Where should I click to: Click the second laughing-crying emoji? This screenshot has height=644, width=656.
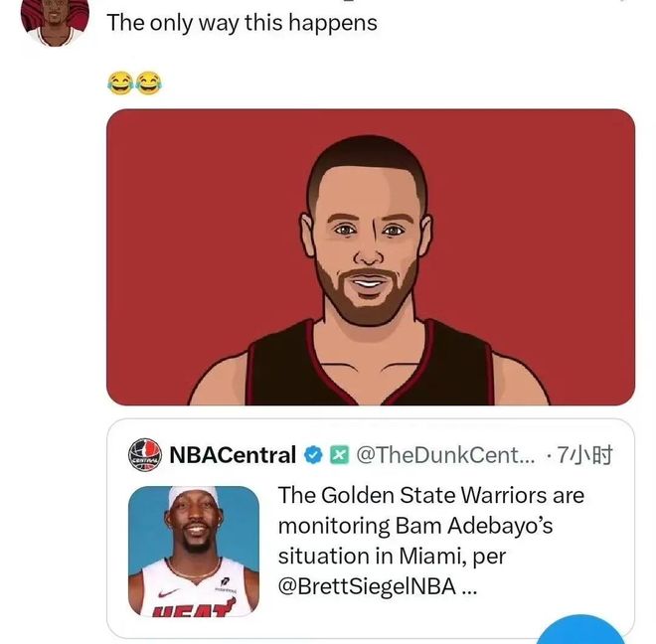click(x=148, y=82)
